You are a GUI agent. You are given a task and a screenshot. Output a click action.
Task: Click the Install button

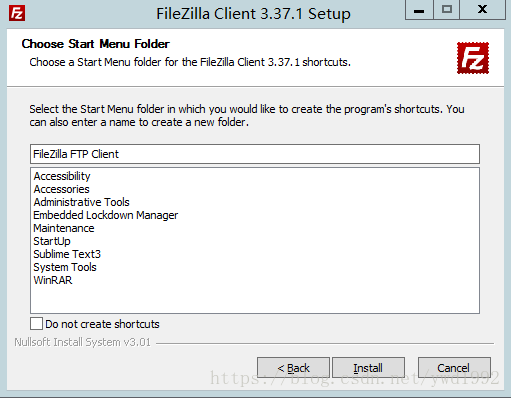(x=368, y=368)
